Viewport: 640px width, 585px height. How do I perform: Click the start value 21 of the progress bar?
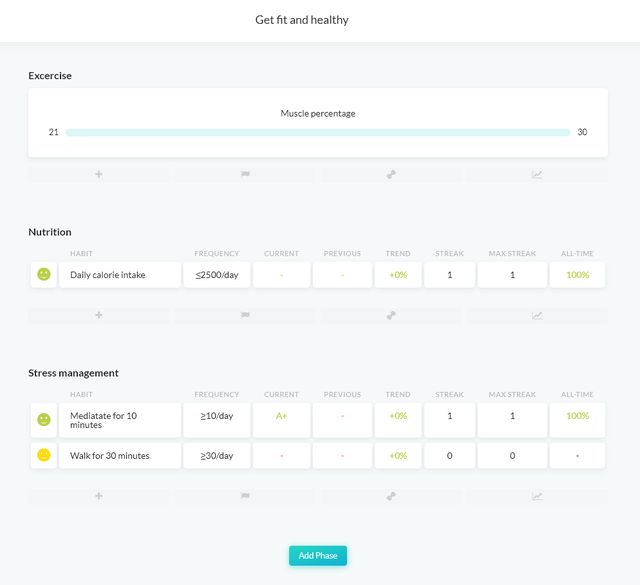click(53, 132)
